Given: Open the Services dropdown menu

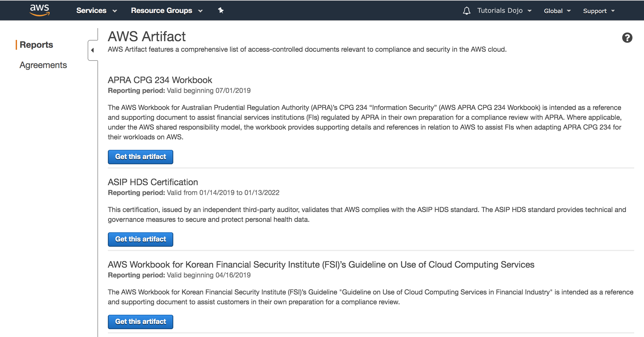Looking at the screenshot, I should [x=96, y=10].
